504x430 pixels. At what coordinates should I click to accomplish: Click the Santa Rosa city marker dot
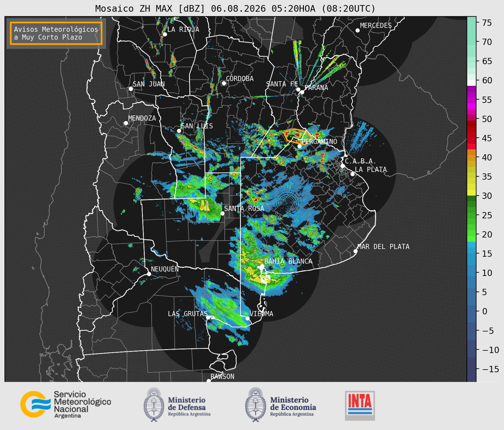click(222, 213)
